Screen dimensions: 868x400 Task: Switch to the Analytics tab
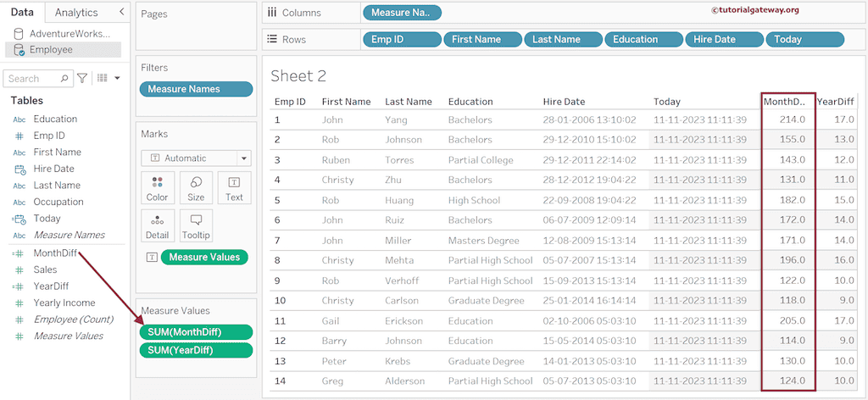click(76, 12)
